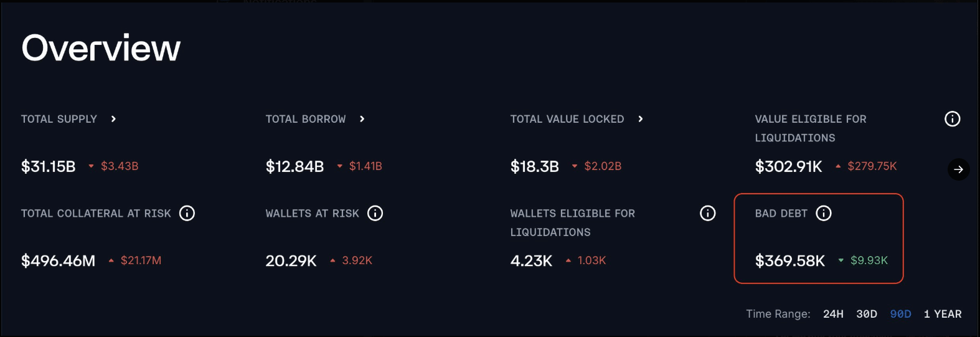Click info icon for Wallets Eligible for Liquidations
This screenshot has width=980, height=337.
click(x=707, y=214)
